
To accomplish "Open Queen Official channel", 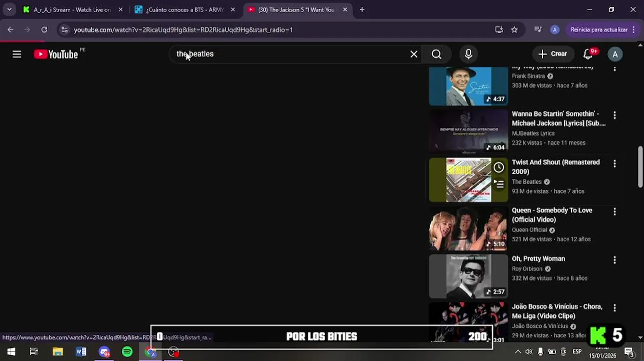I will pyautogui.click(x=529, y=230).
